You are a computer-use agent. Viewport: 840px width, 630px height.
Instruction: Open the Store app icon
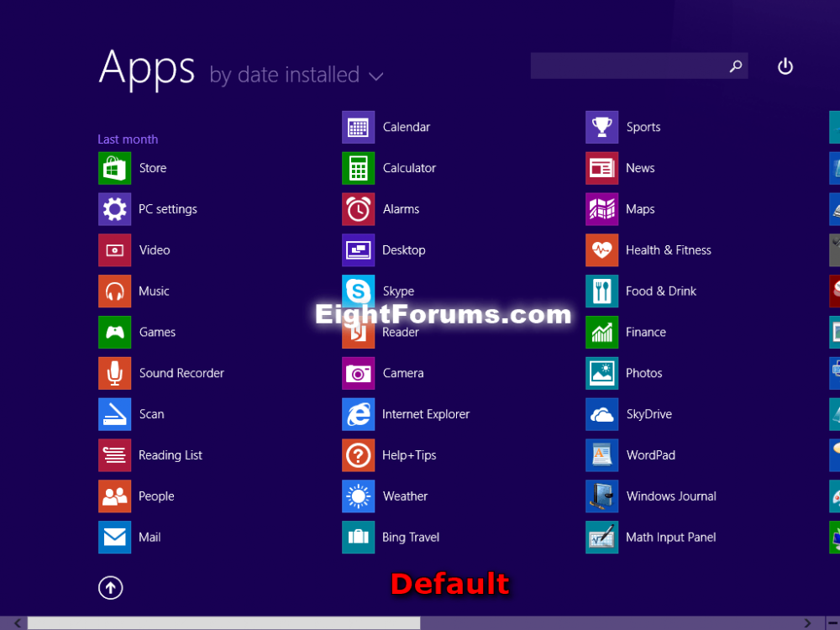pos(114,168)
